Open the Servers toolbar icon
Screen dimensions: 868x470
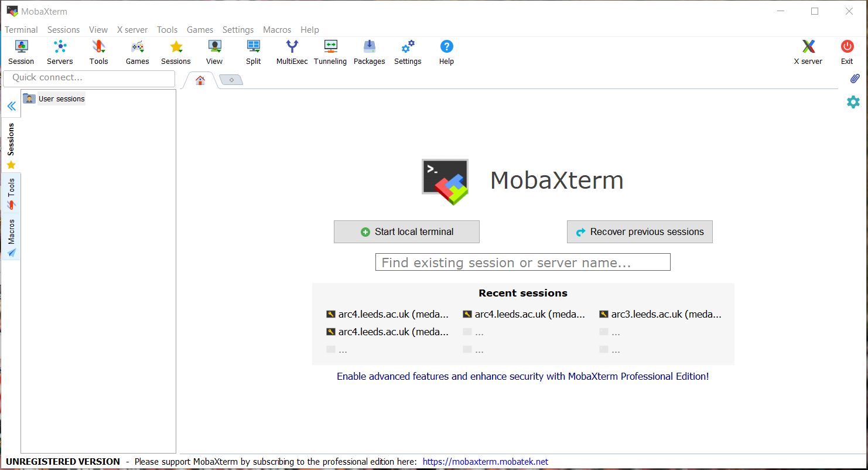60,52
